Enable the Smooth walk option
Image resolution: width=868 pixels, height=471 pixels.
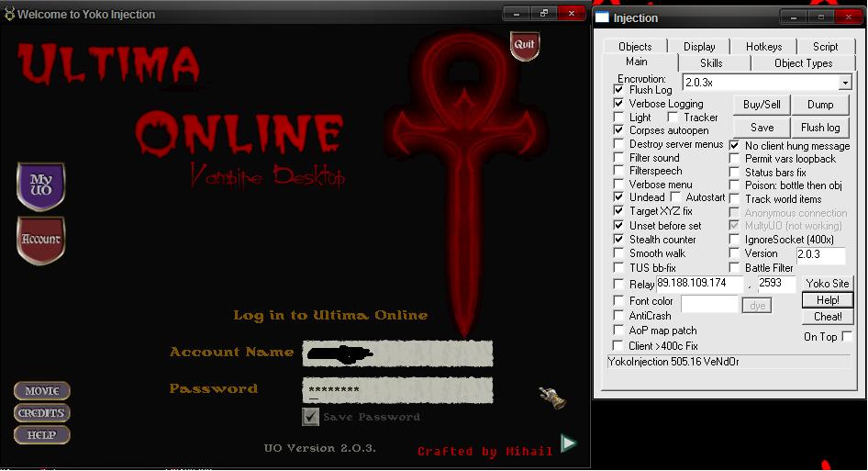point(619,253)
